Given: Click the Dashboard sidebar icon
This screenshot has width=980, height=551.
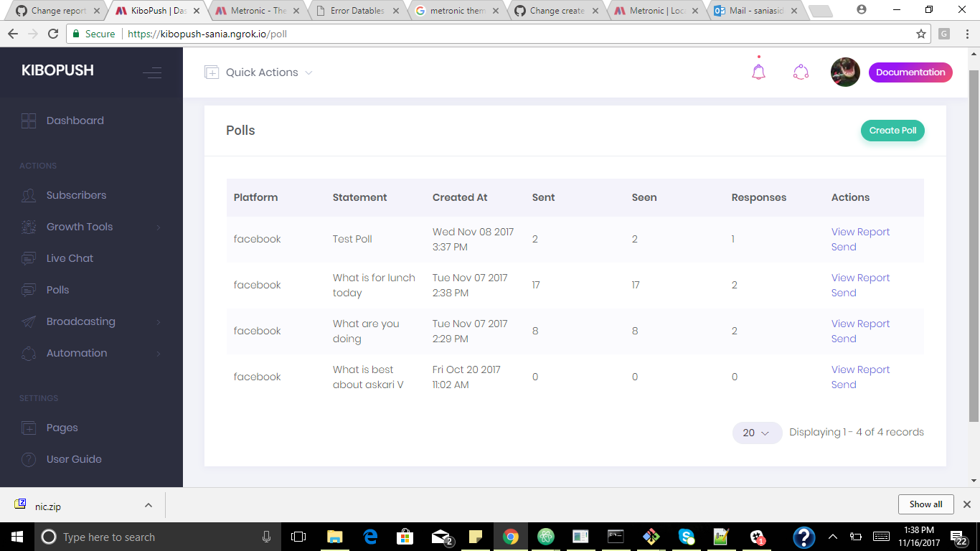Looking at the screenshot, I should (x=28, y=121).
